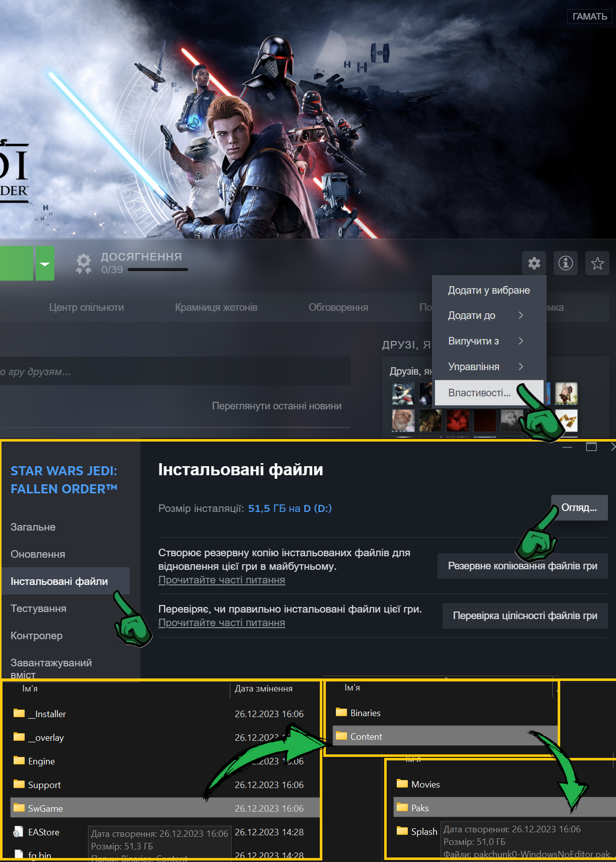Maximize the properties window
Image resolution: width=616 pixels, height=862 pixels.
pos(591,447)
